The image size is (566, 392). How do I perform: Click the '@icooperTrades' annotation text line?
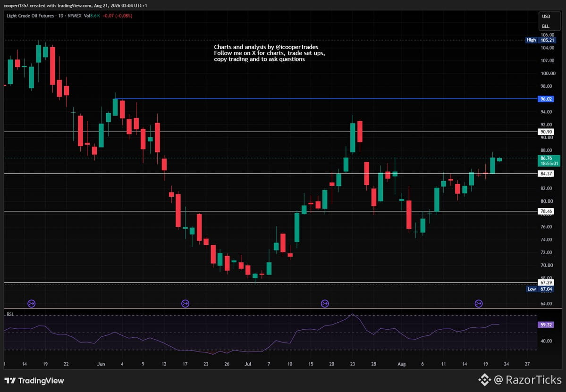click(x=266, y=47)
